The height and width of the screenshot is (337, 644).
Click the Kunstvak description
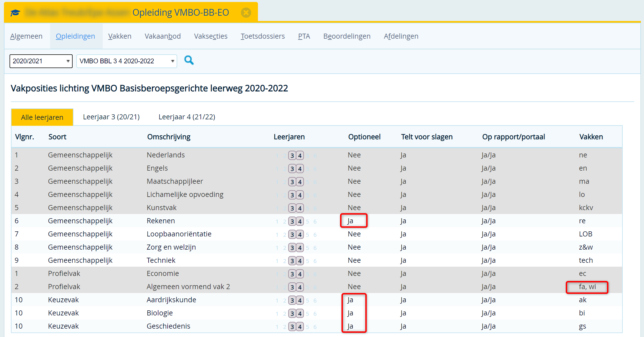tap(161, 208)
